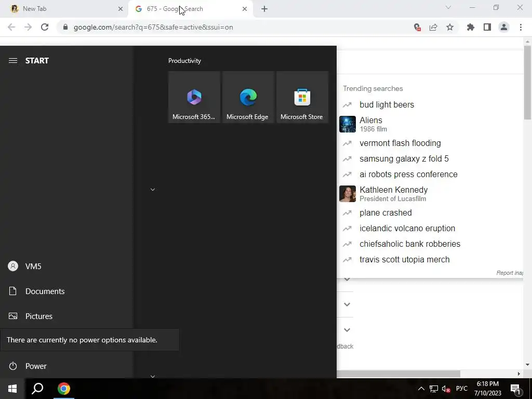Screen dimensions: 532x399
Task: Open Pictures from Start sidebar
Action: 66,316
